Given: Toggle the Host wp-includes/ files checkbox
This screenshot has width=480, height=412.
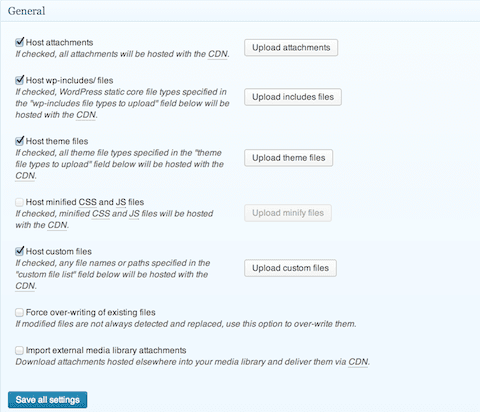Looking at the screenshot, I should pos(19,80).
